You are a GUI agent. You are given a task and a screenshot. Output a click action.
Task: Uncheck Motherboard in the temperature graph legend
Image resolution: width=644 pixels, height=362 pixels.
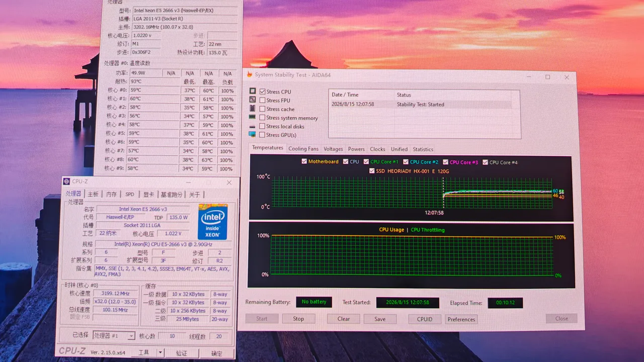[x=304, y=161]
